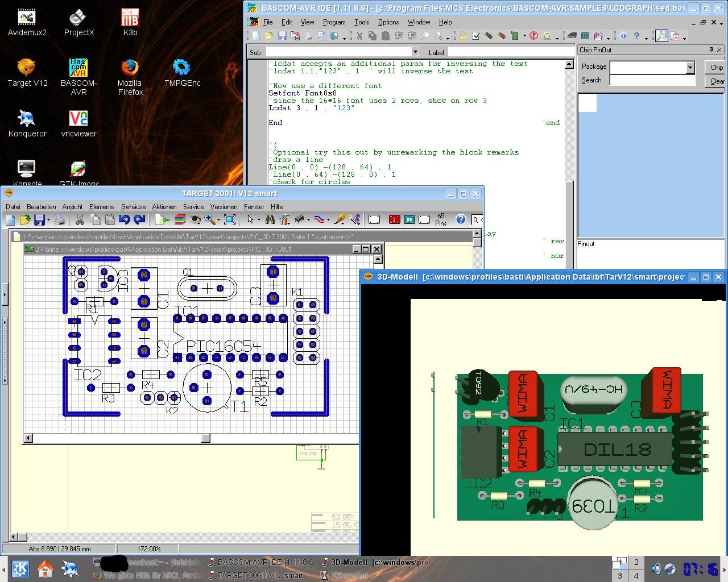Click the eye view icon in TARGET 3001
The image size is (728, 582).
[195, 219]
